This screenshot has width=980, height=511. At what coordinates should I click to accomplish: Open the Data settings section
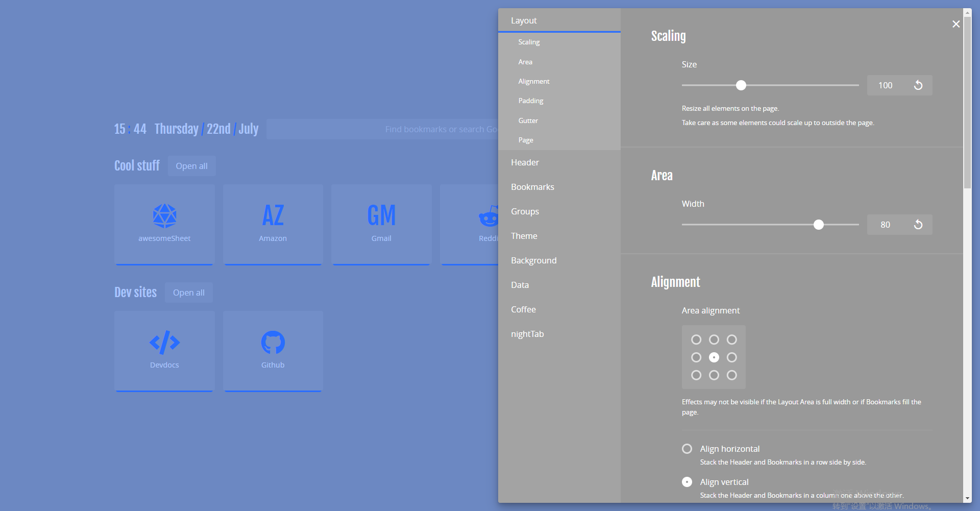coord(559,285)
